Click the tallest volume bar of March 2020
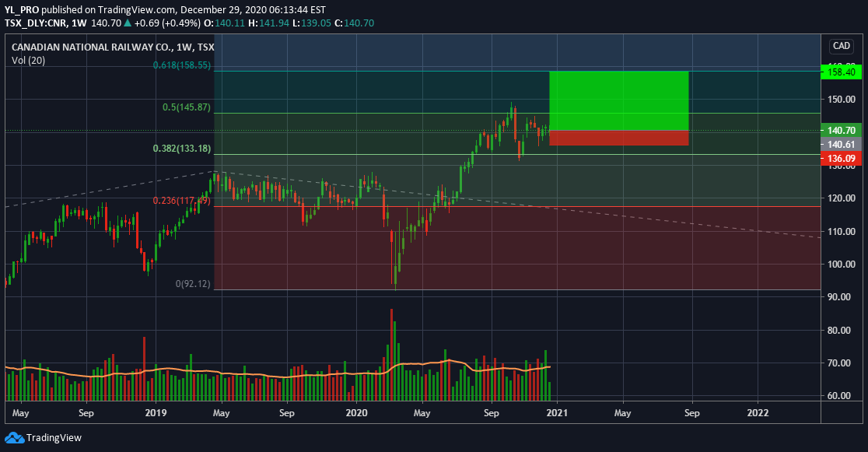The height and width of the screenshot is (452, 868). point(392,355)
